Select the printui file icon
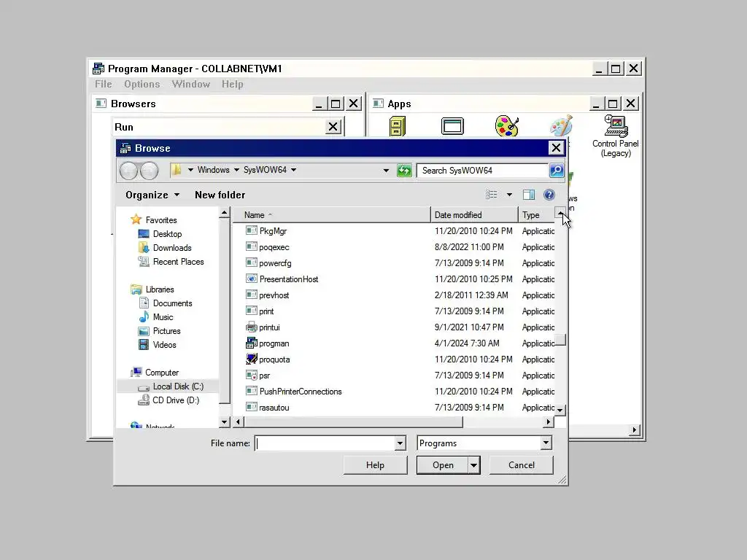 252,327
